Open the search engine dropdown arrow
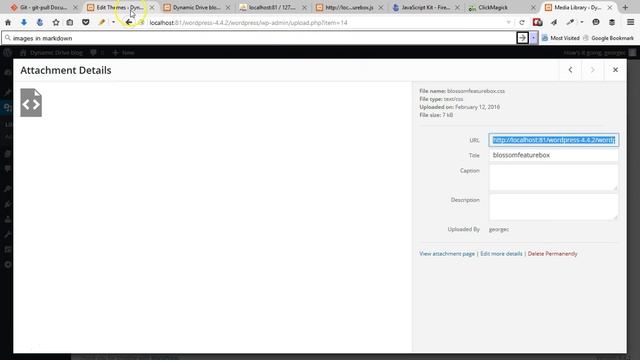This screenshot has height=360, width=640. (x=533, y=38)
